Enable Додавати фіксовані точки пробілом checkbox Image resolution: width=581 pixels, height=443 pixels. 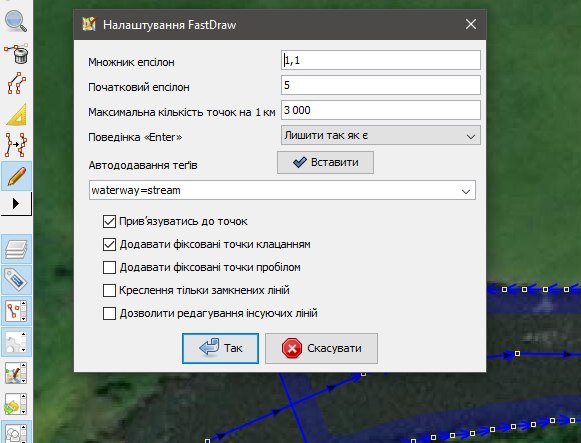click(x=109, y=267)
